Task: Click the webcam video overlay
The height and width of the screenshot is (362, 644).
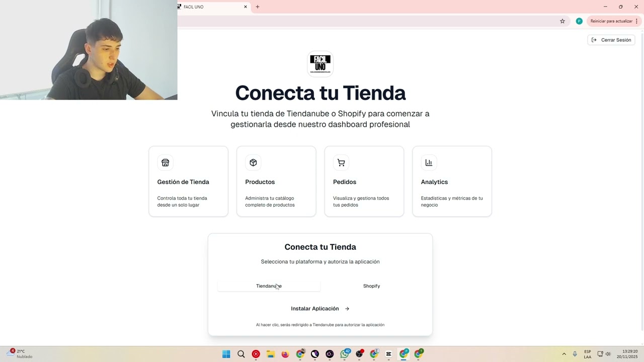Action: click(x=89, y=50)
